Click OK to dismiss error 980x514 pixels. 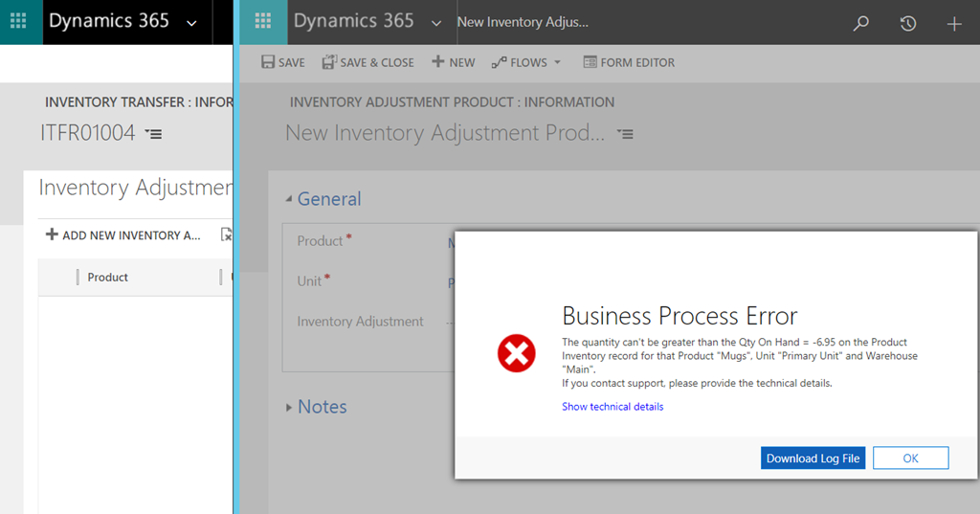[911, 458]
